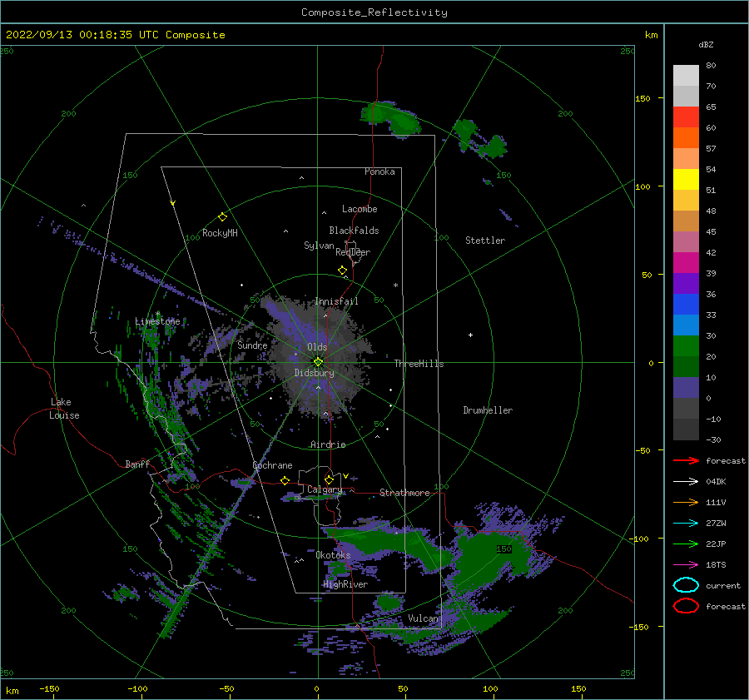This screenshot has height=700, width=749.
Task: Click the Vulcan town label
Action: (423, 618)
